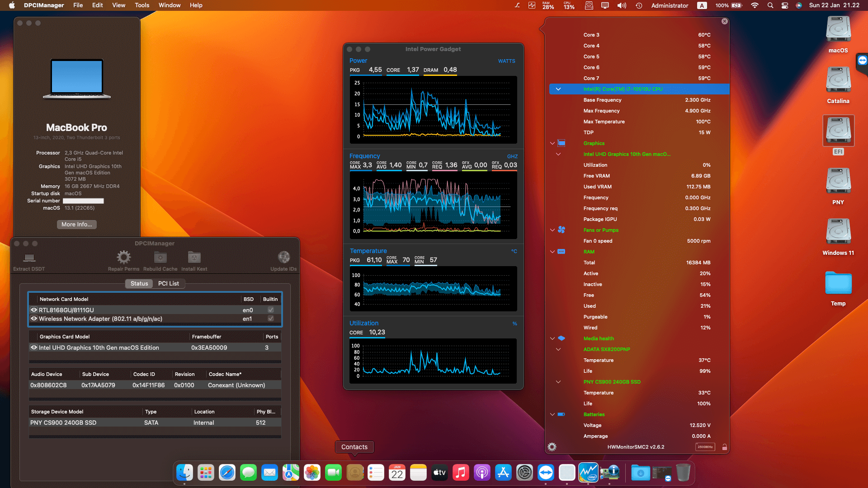Open Contacts app in the Dock

point(355,473)
